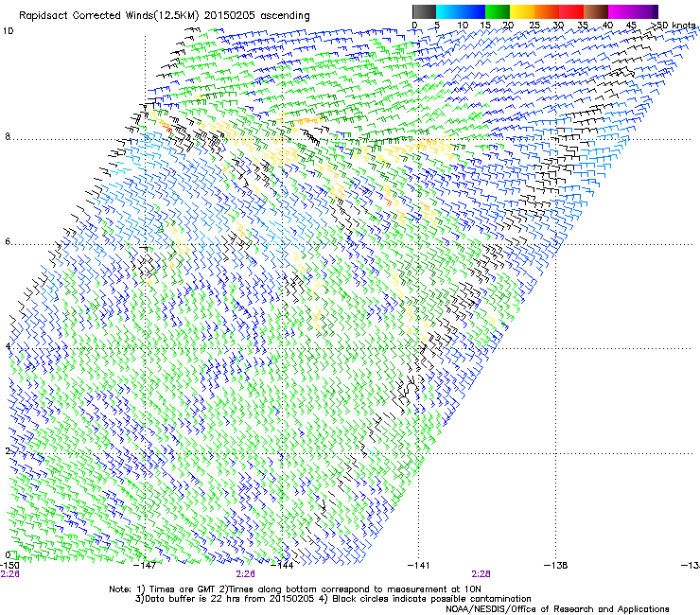Click the gray 0-5 knots legend swatch
700x615 pixels.
pyautogui.click(x=425, y=11)
